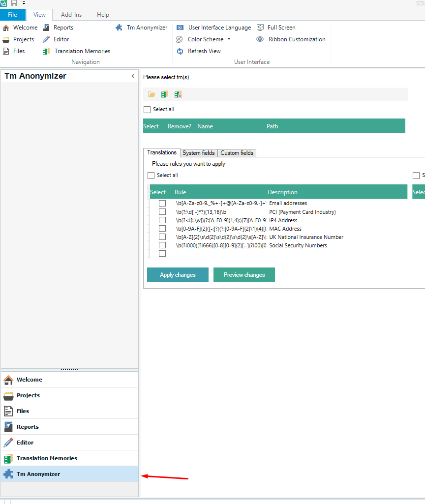Go to Reports in the bottom navigation pane
Viewport: 425px width, 504px height.
click(70, 427)
